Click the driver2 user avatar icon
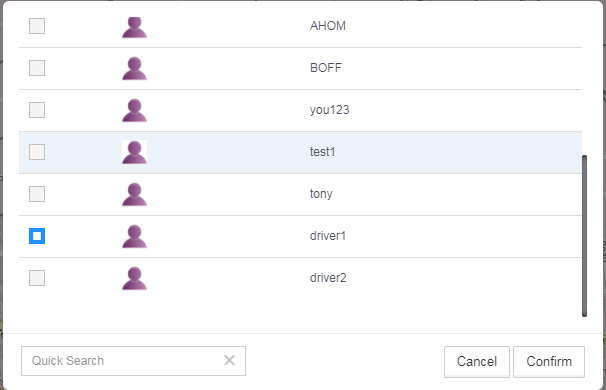This screenshot has width=606, height=390. [x=134, y=278]
